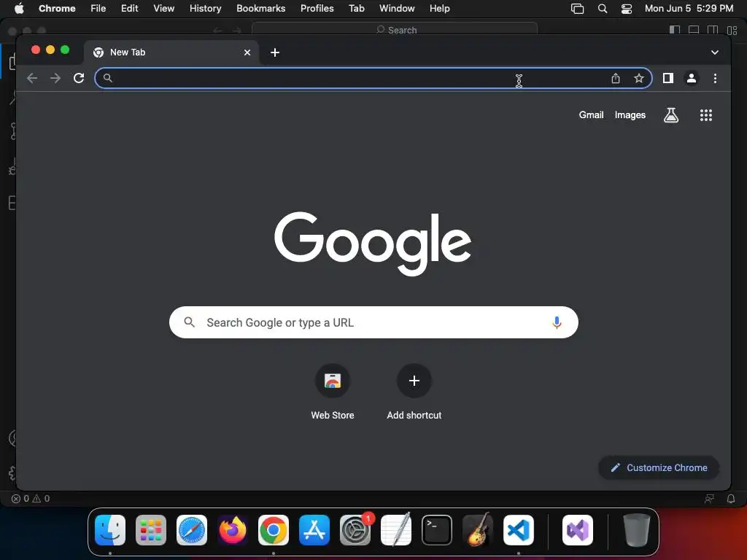The height and width of the screenshot is (560, 747).
Task: Open App Store from the Dock
Action: point(314,530)
